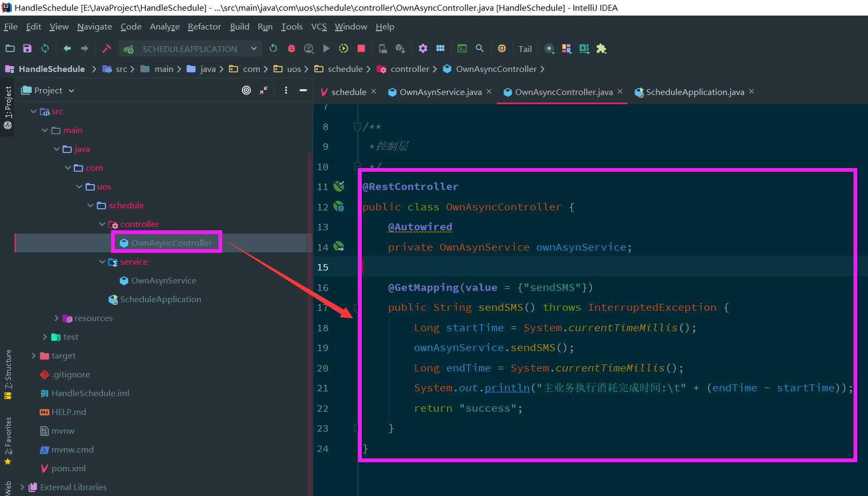Close the OwnAsynService.java tab

coord(489,91)
